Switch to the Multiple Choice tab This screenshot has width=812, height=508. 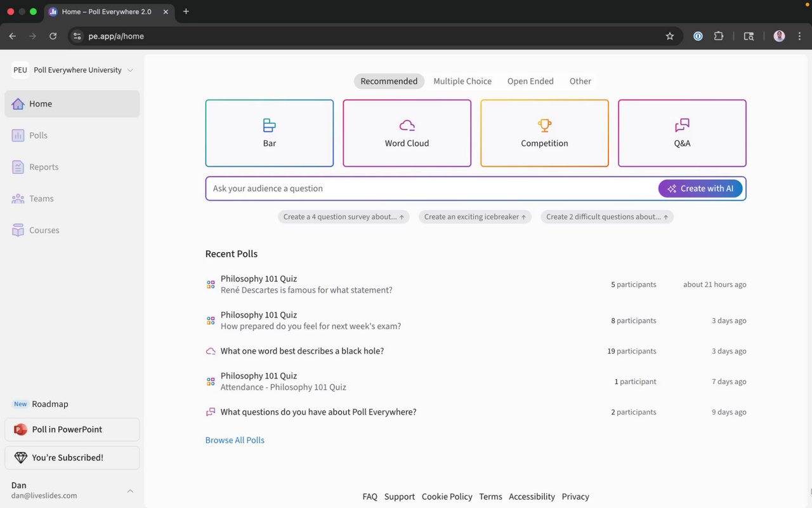[462, 81]
